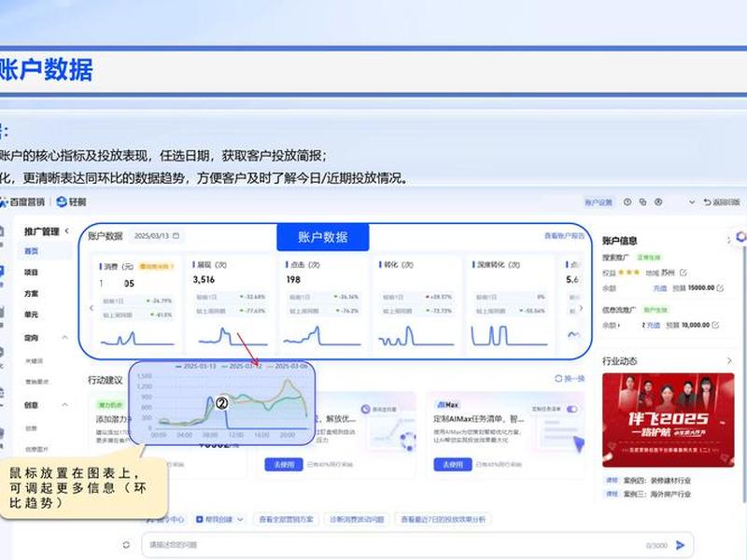747x560 pixels.
Task: Select 项目 in the sidebar
Action: tap(32, 273)
